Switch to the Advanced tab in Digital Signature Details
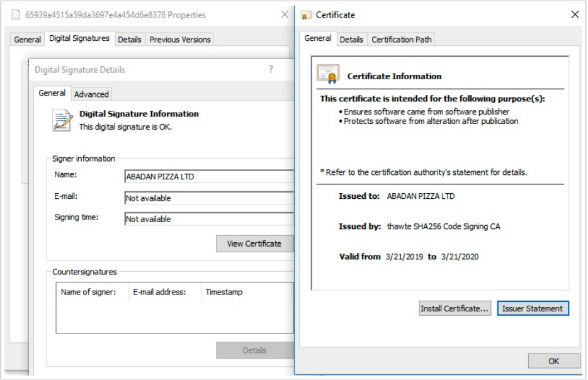The image size is (588, 380). point(91,94)
